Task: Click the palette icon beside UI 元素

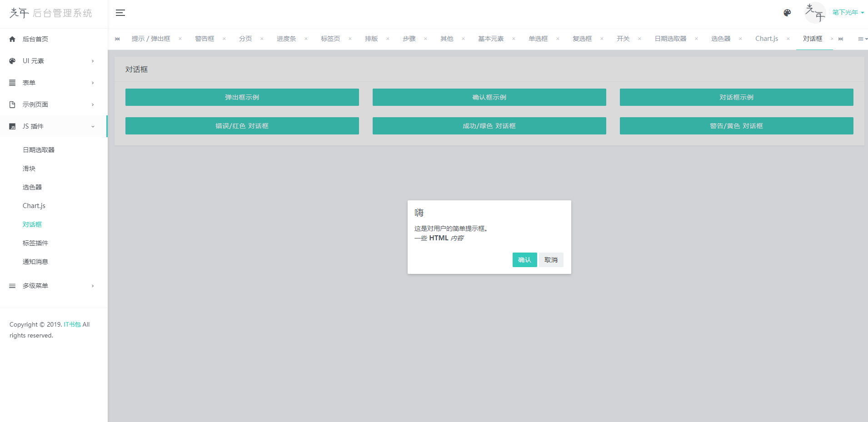Action: click(x=12, y=61)
